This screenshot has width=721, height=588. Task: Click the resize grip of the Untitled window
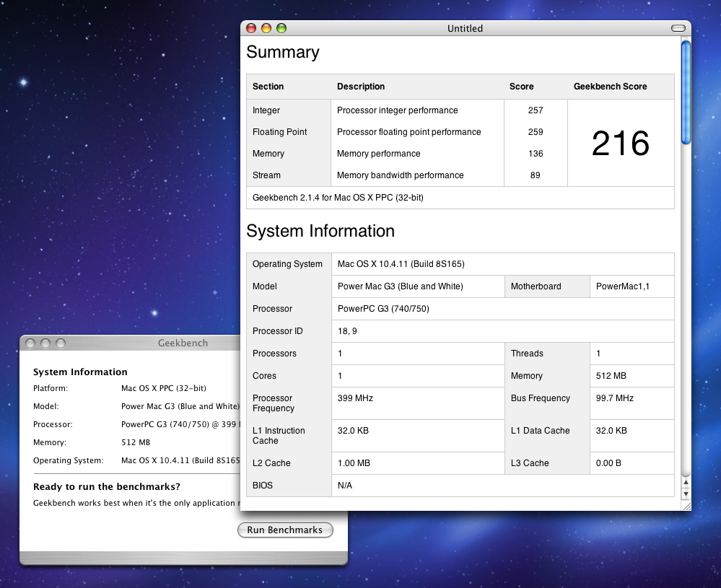pos(686,506)
